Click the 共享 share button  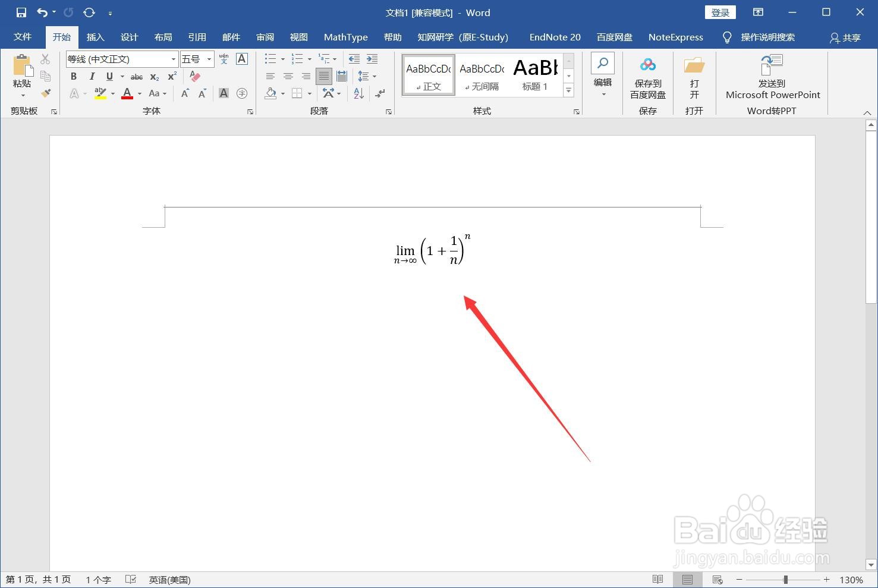click(x=845, y=37)
